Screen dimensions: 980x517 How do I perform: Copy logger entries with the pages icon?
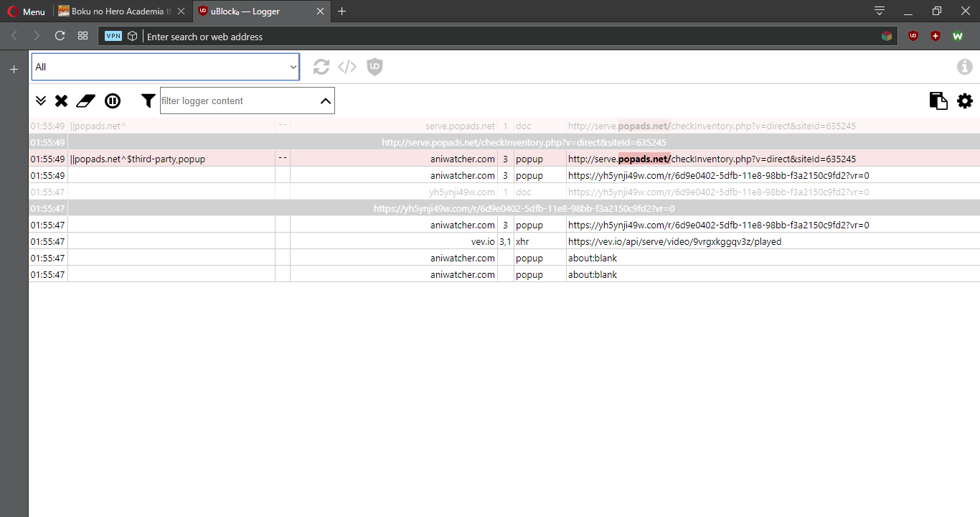pos(938,101)
